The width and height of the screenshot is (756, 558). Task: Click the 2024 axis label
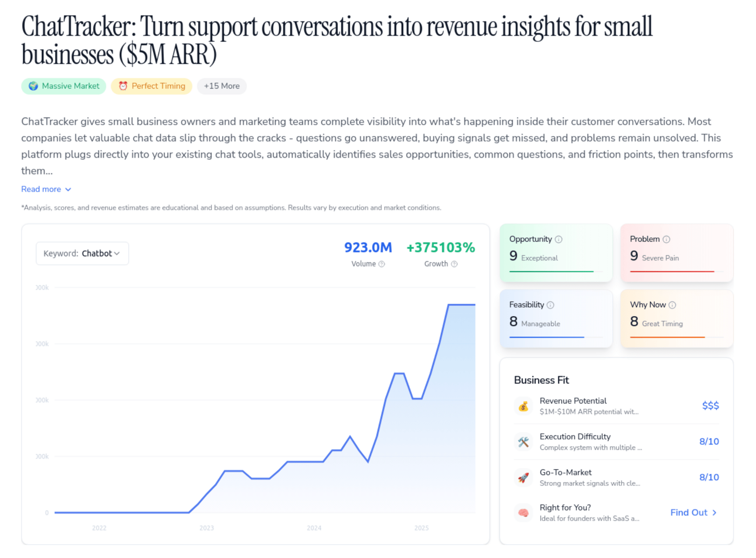point(314,528)
